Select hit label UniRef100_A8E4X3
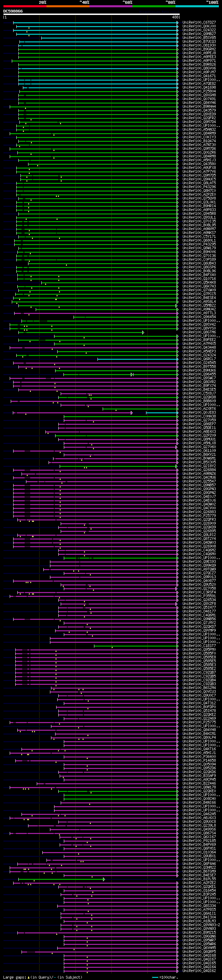Screen dimensions: 222x980 pos(199,431)
